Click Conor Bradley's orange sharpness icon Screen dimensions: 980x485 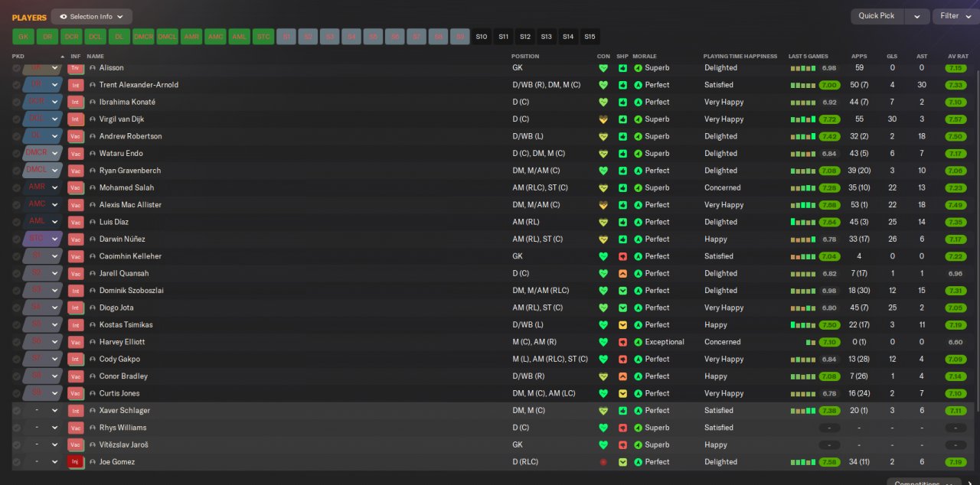622,376
